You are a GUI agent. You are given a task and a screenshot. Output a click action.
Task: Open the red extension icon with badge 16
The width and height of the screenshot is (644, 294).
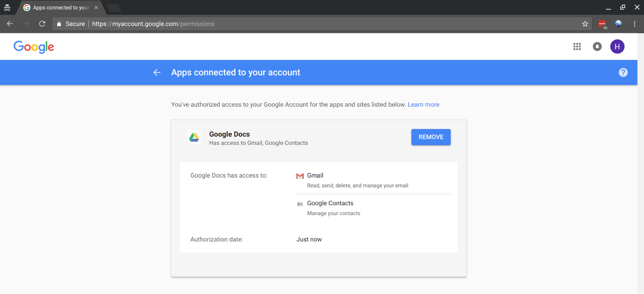[602, 24]
